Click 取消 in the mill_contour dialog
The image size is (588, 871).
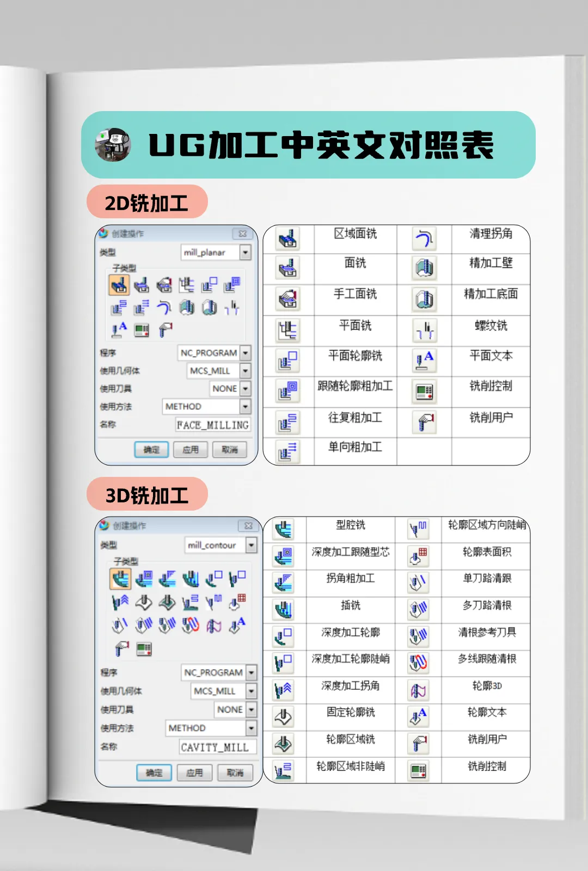(235, 773)
